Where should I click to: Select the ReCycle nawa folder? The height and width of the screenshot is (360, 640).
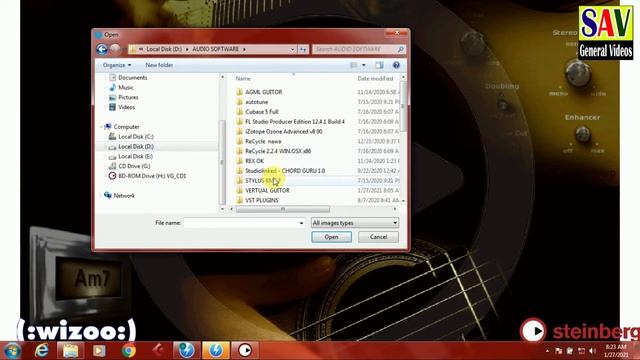pos(263,141)
